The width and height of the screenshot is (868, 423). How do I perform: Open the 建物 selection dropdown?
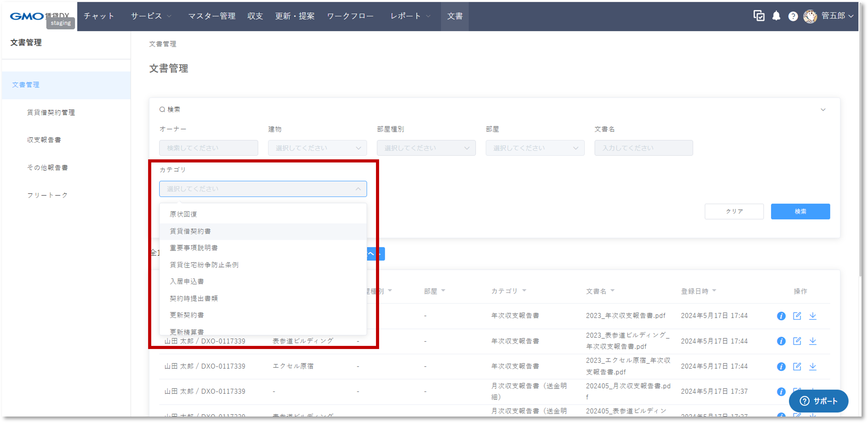(x=317, y=148)
